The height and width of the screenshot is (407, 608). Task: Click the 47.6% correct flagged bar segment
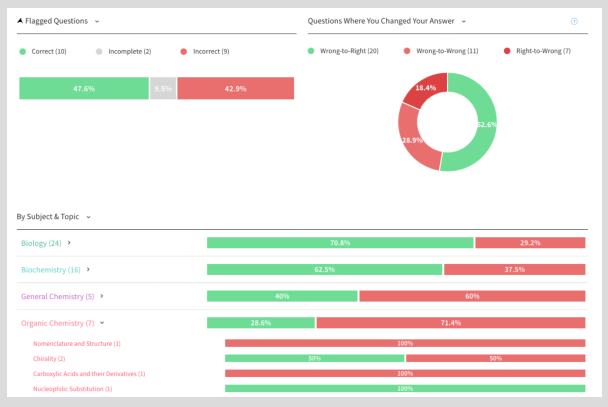84,88
